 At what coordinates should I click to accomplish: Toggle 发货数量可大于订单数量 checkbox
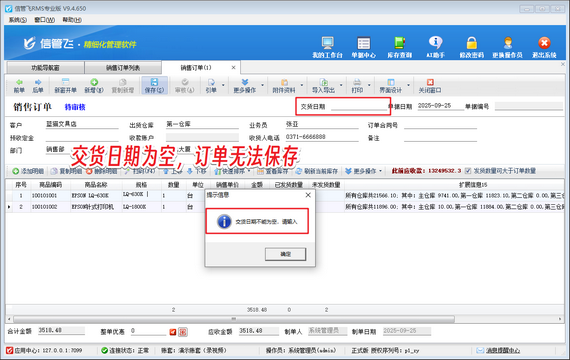[468, 171]
